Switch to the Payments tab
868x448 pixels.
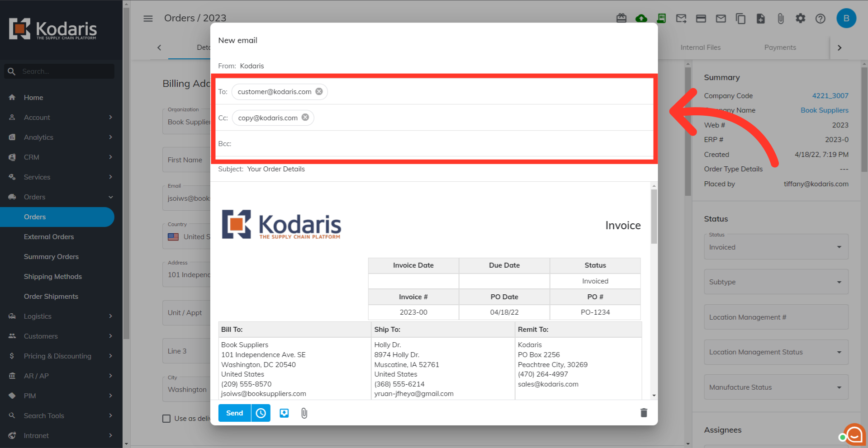coord(780,47)
